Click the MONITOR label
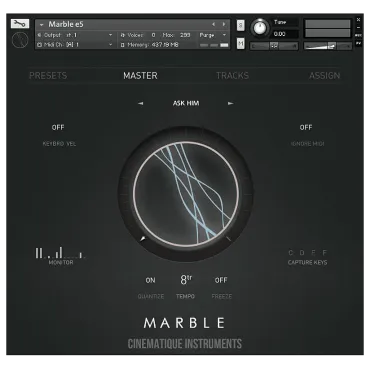The image size is (370, 370). 61,263
